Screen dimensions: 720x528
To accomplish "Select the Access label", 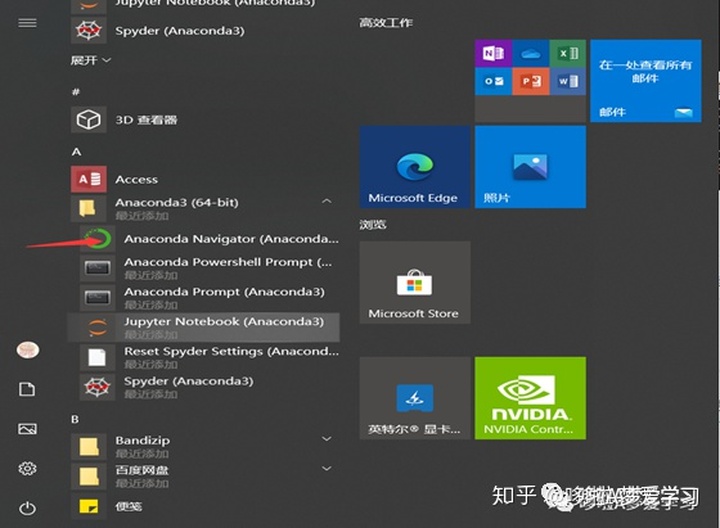I will point(136,180).
